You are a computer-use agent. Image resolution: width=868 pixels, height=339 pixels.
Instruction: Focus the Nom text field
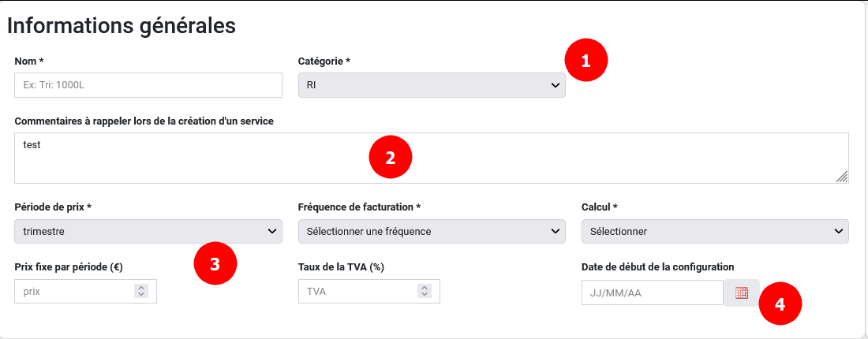pyautogui.click(x=148, y=85)
